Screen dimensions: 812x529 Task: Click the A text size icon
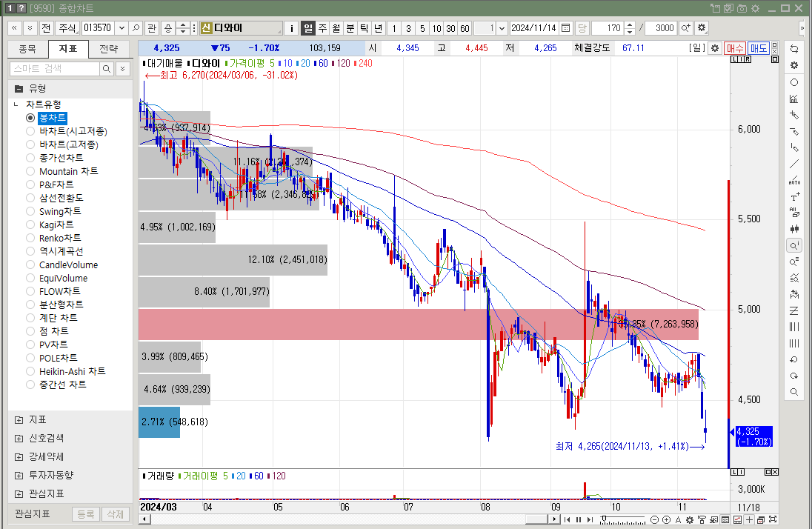coord(678,519)
